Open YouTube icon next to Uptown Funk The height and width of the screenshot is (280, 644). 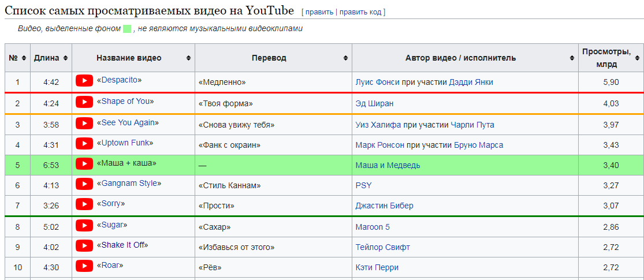pyautogui.click(x=84, y=143)
